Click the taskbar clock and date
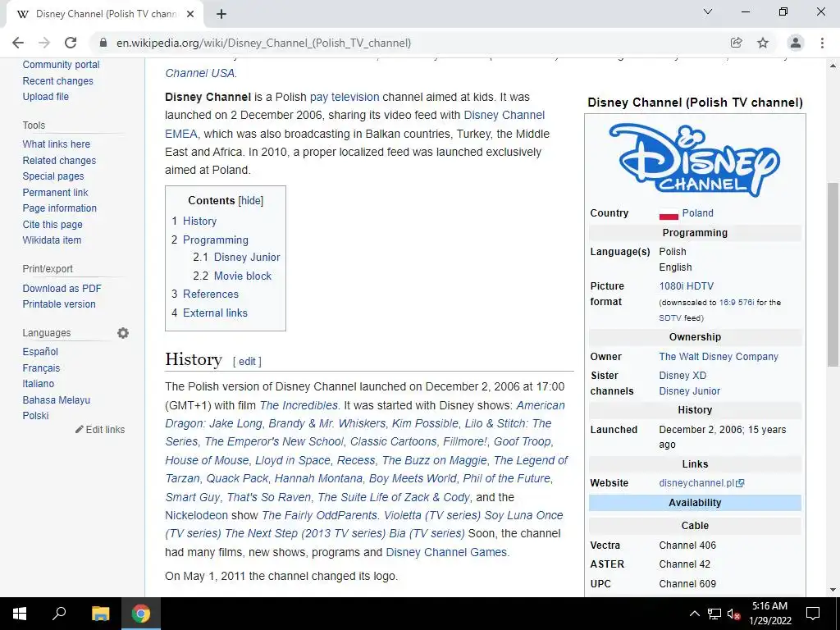This screenshot has height=630, width=840. tap(769, 614)
